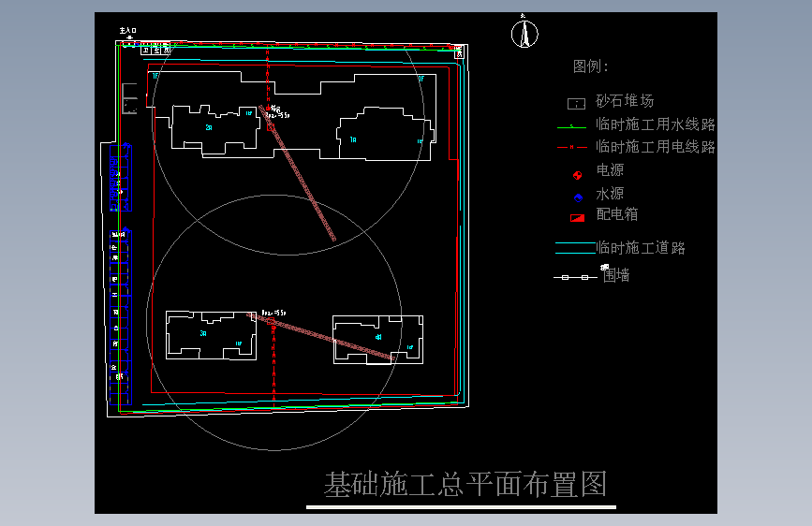Click the 电源 legend label
812x526 pixels.
pyautogui.click(x=610, y=170)
